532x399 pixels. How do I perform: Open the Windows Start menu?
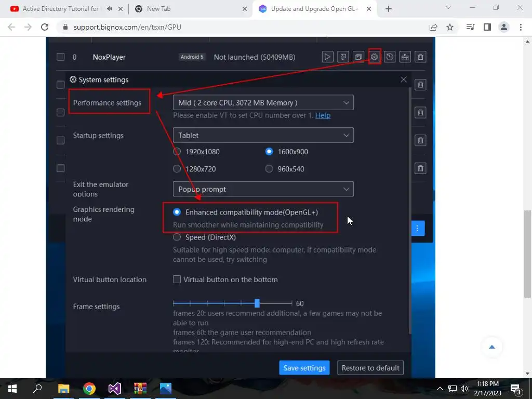coord(12,389)
